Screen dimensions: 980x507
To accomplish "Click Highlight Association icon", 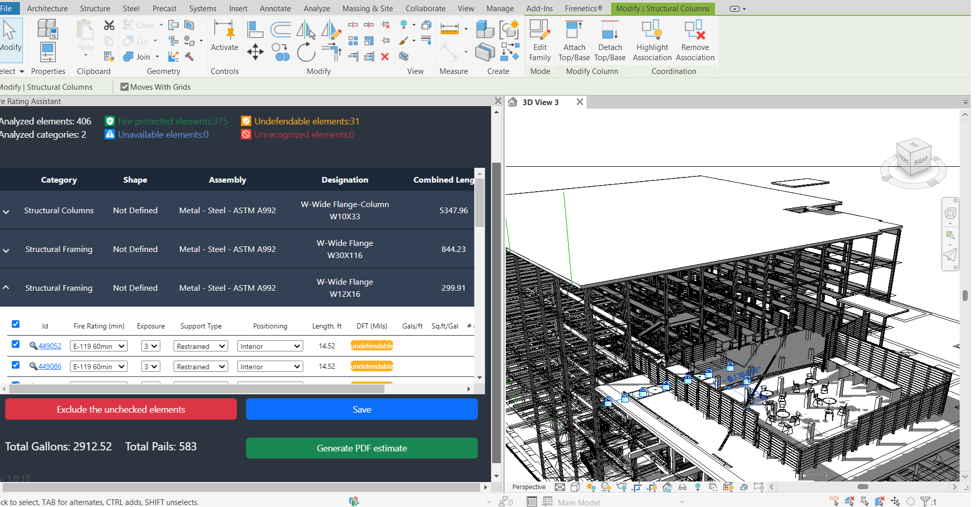I will (x=652, y=31).
